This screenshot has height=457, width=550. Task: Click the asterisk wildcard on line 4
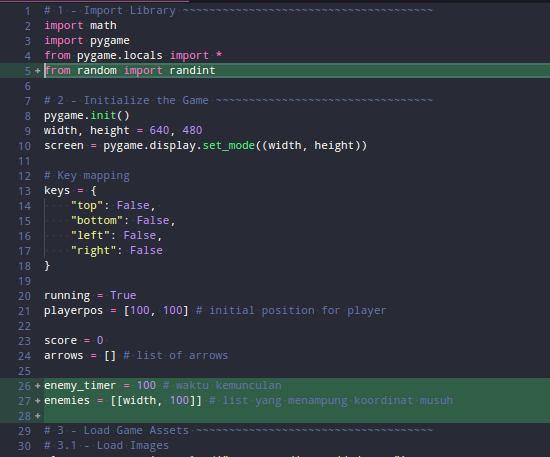219,55
